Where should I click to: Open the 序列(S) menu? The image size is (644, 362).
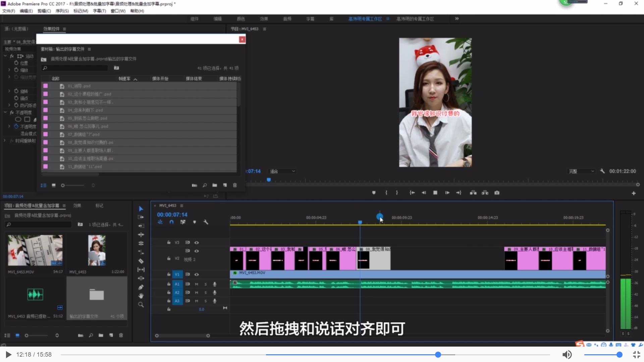pos(62,11)
